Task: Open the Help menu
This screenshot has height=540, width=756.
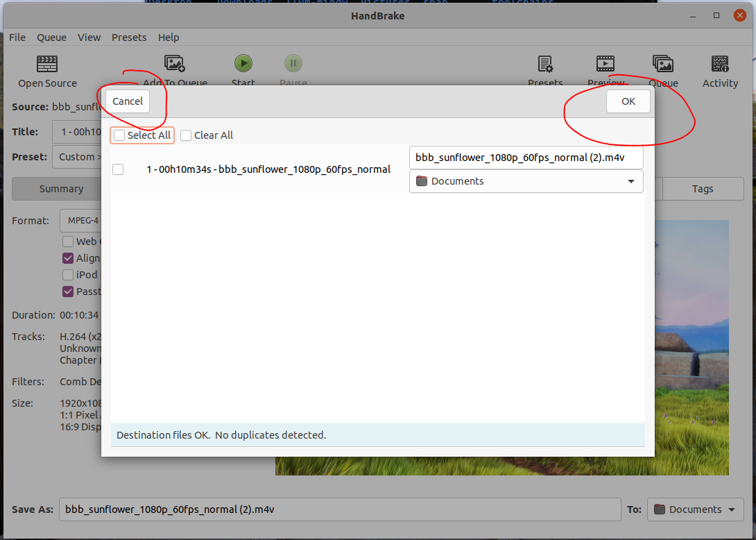Action: tap(169, 37)
